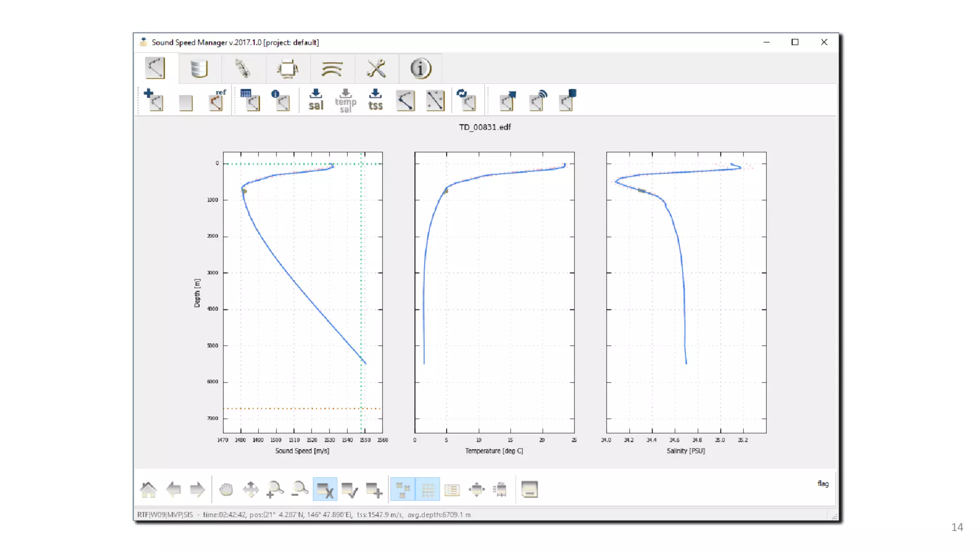The image size is (980, 553).
Task: Click the reference cast 'ref' icon
Action: point(217,100)
